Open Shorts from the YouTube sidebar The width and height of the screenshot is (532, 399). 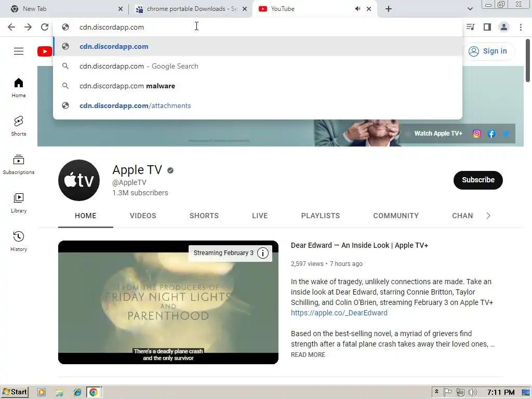coord(19,126)
